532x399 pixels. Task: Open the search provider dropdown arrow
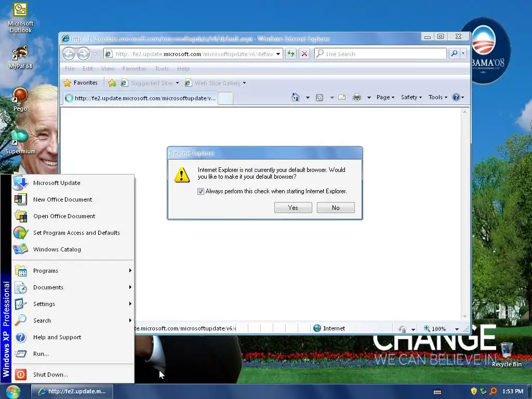[x=463, y=54]
